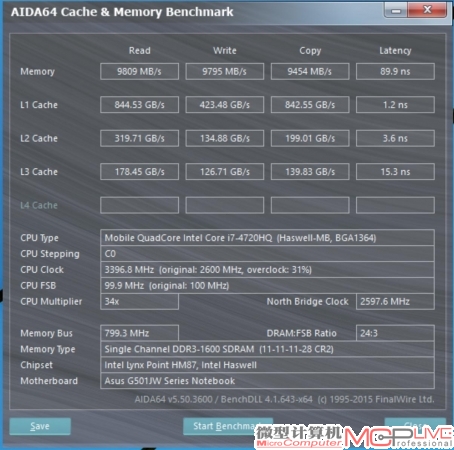Screen dimensions: 454x450
Task: Select CPU FSB value 99.9 MHz
Action: click(x=267, y=285)
